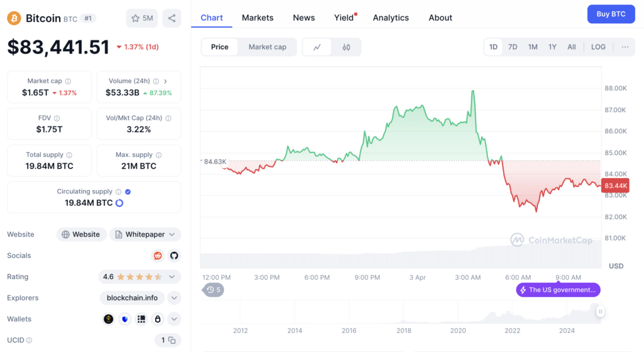The height and width of the screenshot is (352, 644).
Task: Select the lock-shaped wallet icon
Action: [158, 319]
